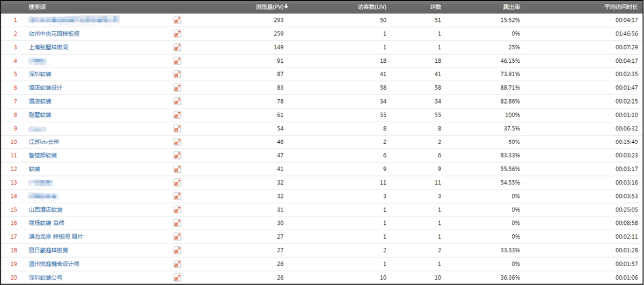Open link icon for 深圳软装公司
Image resolution: width=644 pixels, height=285 pixels.
[x=177, y=277]
